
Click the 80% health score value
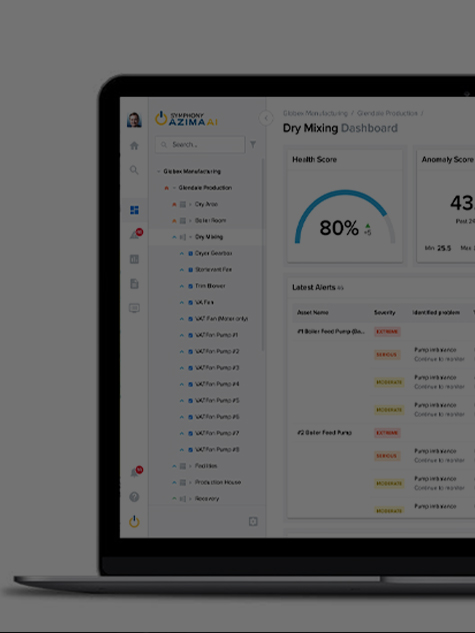(339, 228)
